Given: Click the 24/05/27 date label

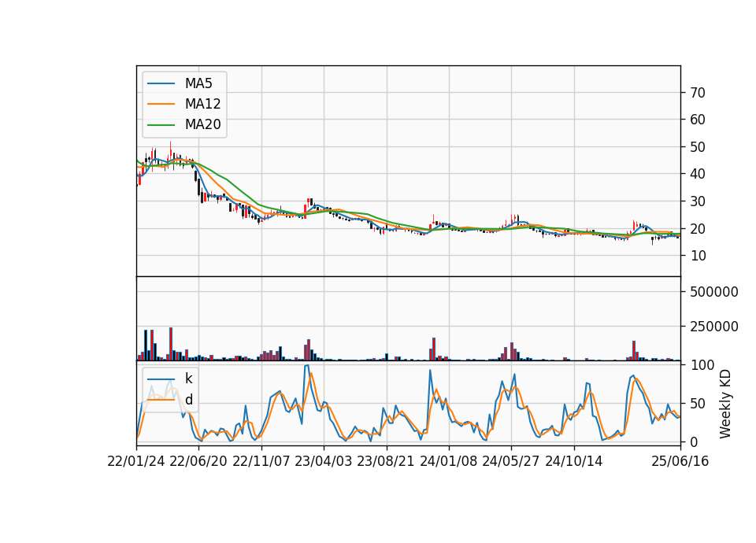Looking at the screenshot, I should [x=510, y=461].
